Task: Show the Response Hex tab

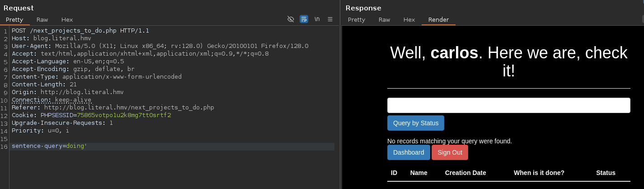Action: [409, 20]
